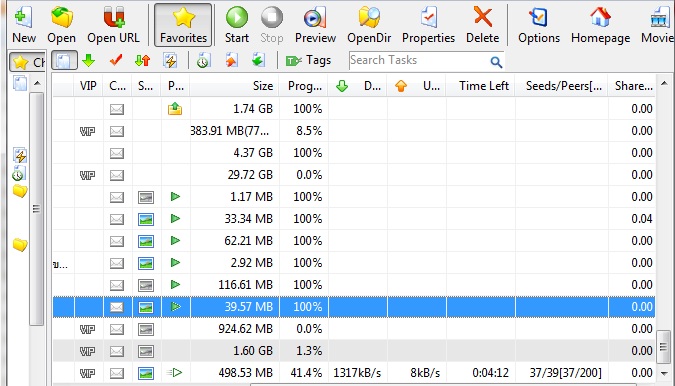675x386 pixels.
Task: Filter list to downloading tasks (green arrow)
Action: point(88,61)
